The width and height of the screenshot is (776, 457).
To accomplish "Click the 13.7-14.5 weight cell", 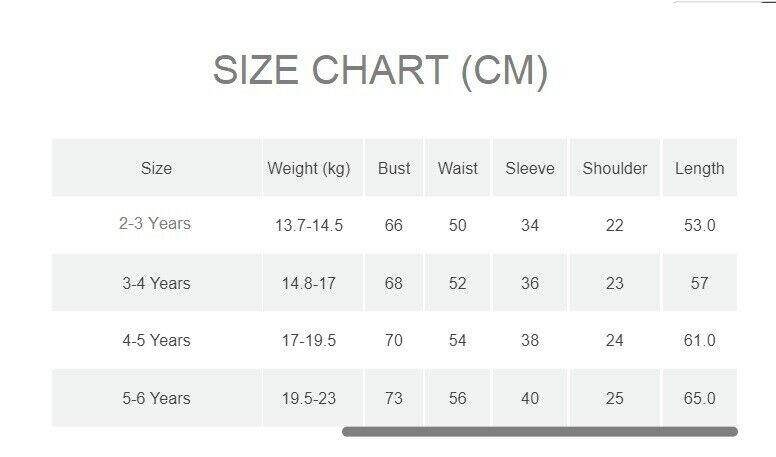I will pyautogui.click(x=309, y=225).
